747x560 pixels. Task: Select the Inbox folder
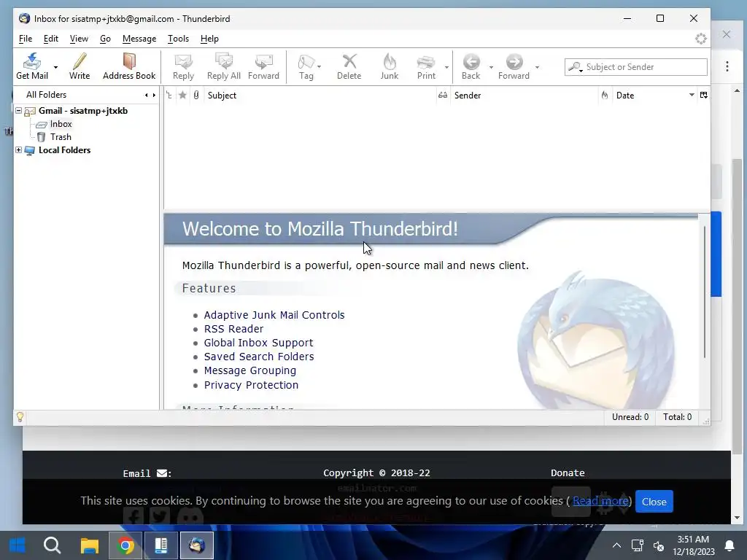[x=61, y=124]
